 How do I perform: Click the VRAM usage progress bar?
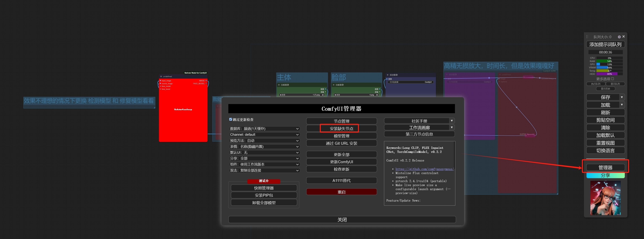click(609, 68)
